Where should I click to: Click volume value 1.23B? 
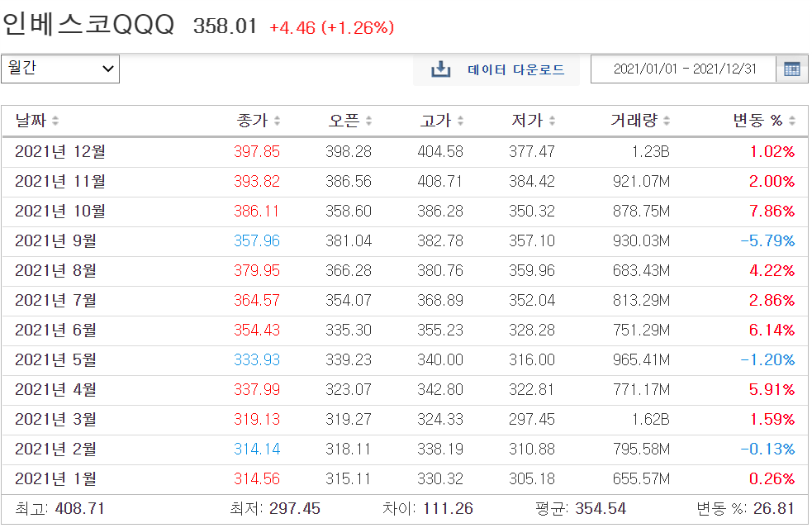[x=650, y=152]
